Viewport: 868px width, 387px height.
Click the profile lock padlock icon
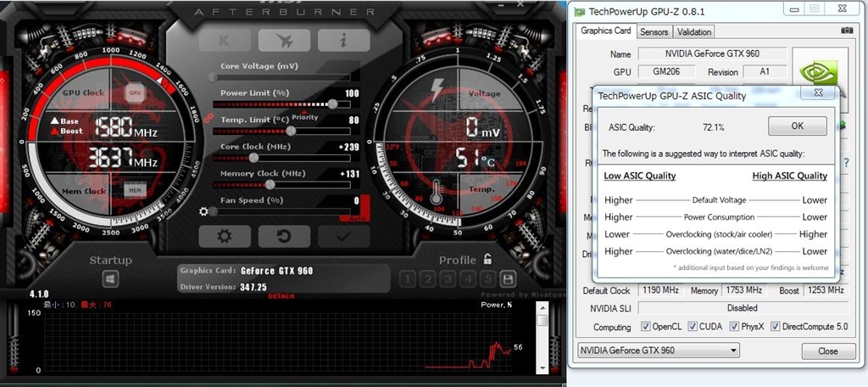(x=487, y=259)
